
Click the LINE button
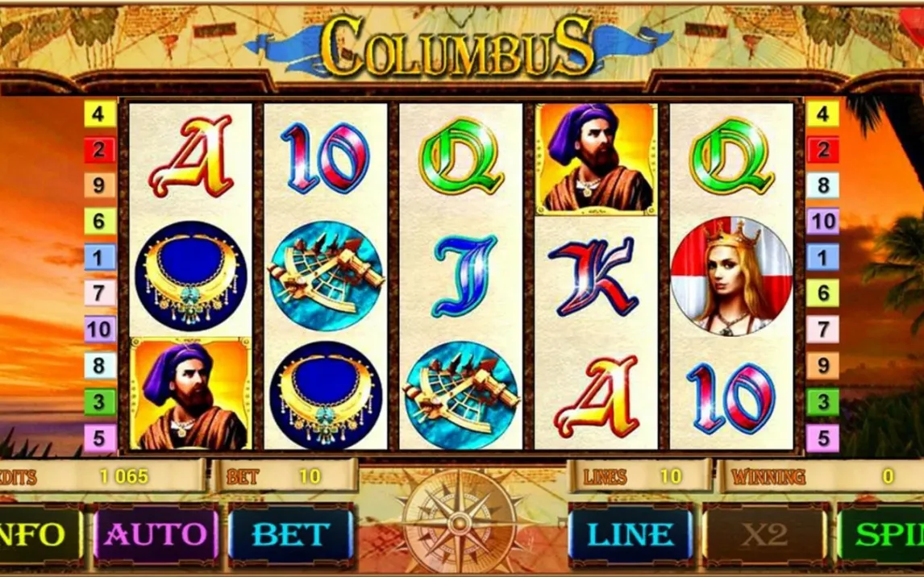click(x=631, y=534)
